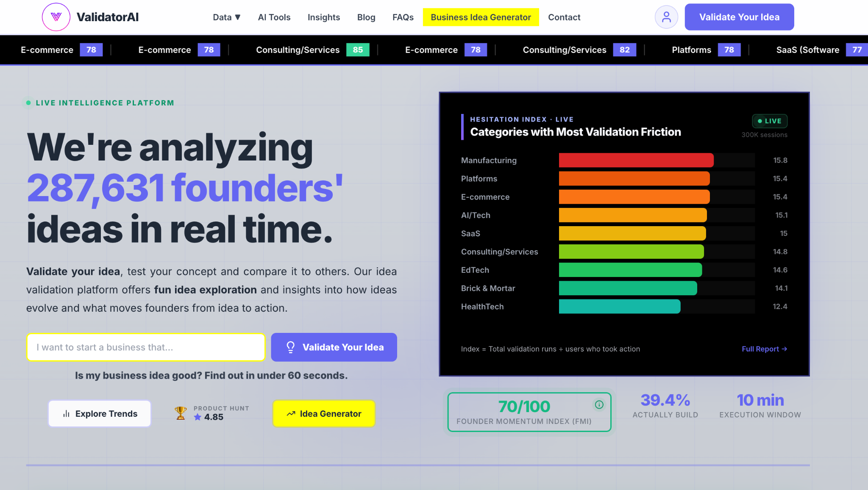Open the Business Idea Generator page
This screenshot has height=490, width=868.
point(481,17)
